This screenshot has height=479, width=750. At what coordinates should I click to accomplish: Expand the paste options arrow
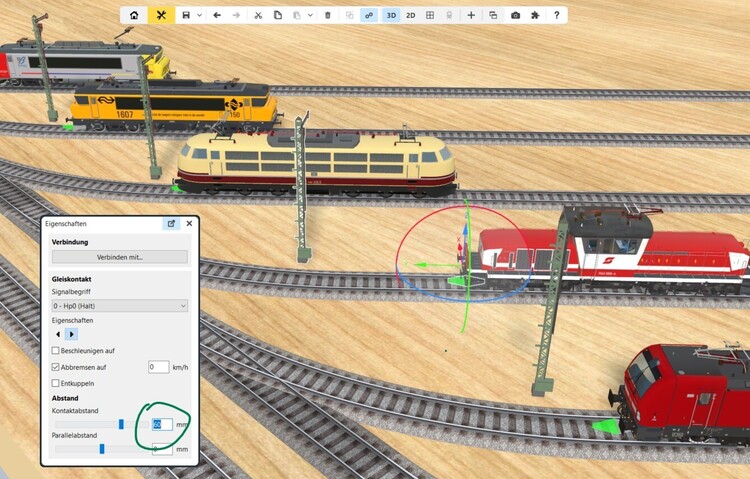310,15
